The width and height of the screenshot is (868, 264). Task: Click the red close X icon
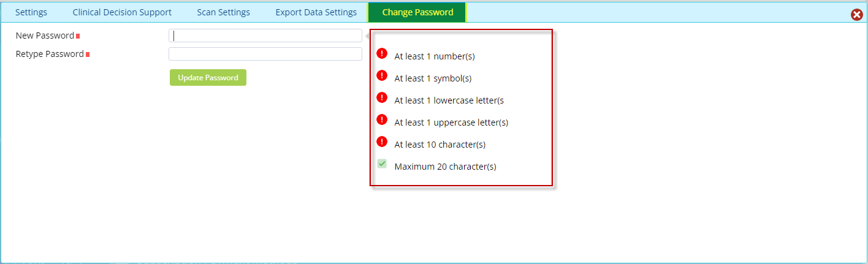pos(857,15)
